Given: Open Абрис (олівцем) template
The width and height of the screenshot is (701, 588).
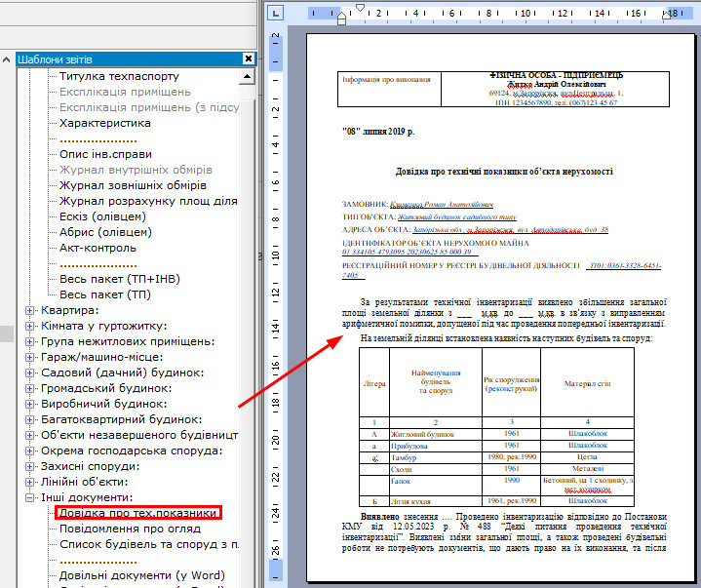Looking at the screenshot, I should click(x=105, y=232).
